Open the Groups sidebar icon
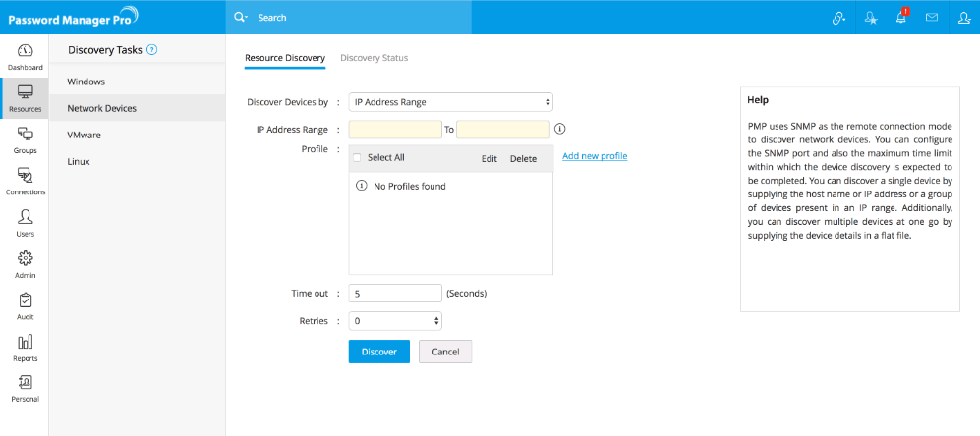The width and height of the screenshot is (980, 436). pos(25,134)
